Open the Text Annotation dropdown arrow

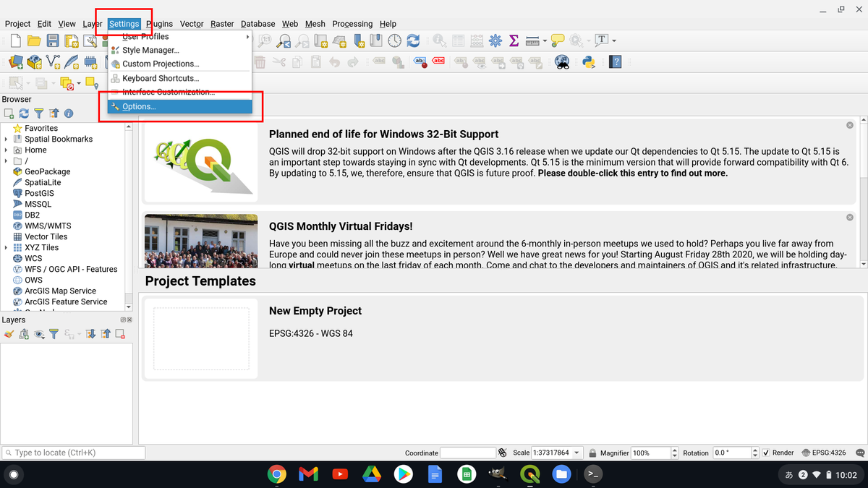tap(614, 41)
